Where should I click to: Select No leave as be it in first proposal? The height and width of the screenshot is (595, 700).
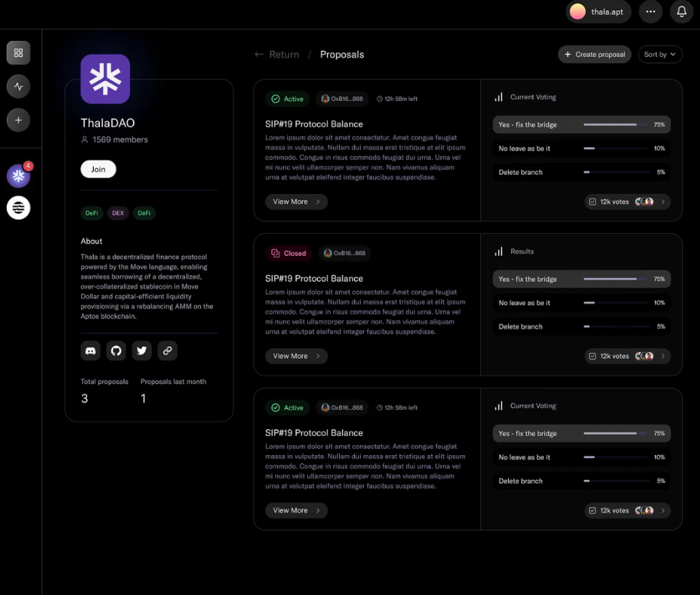point(582,148)
